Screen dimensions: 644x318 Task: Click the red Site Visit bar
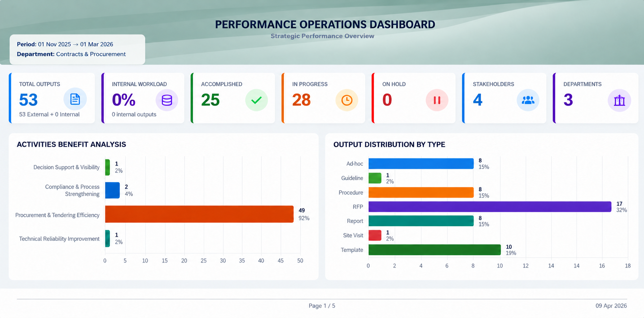click(x=375, y=235)
